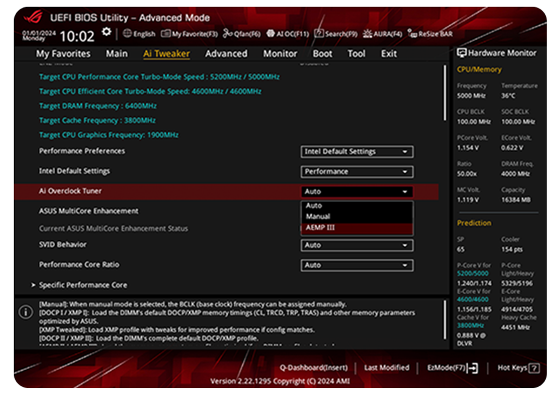Switch to Boot tab
Screen dimensions: 558x400
tap(322, 54)
